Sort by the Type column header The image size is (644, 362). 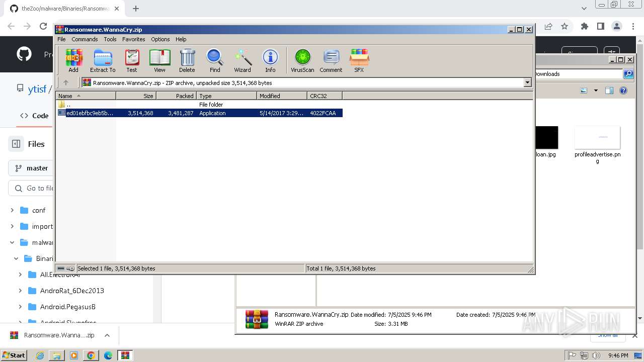pyautogui.click(x=227, y=96)
